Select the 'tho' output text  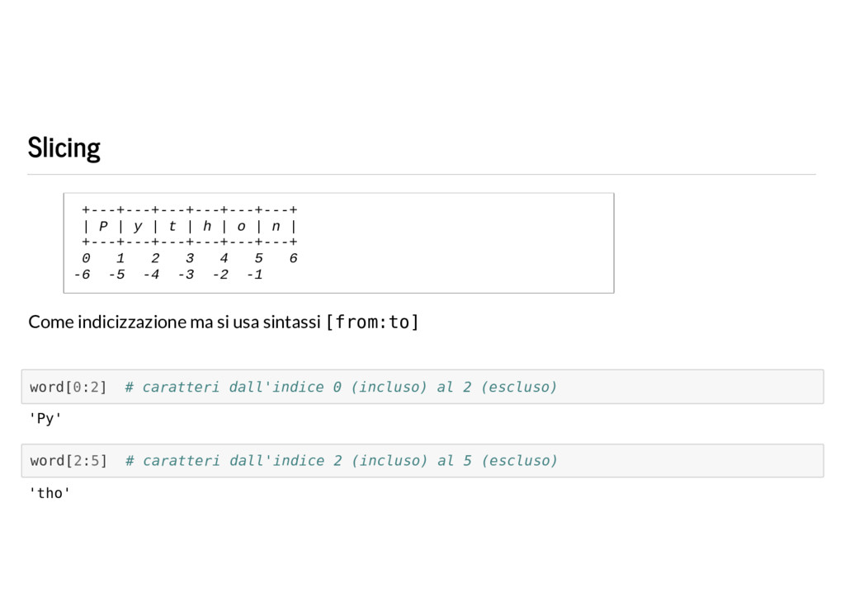50,492
